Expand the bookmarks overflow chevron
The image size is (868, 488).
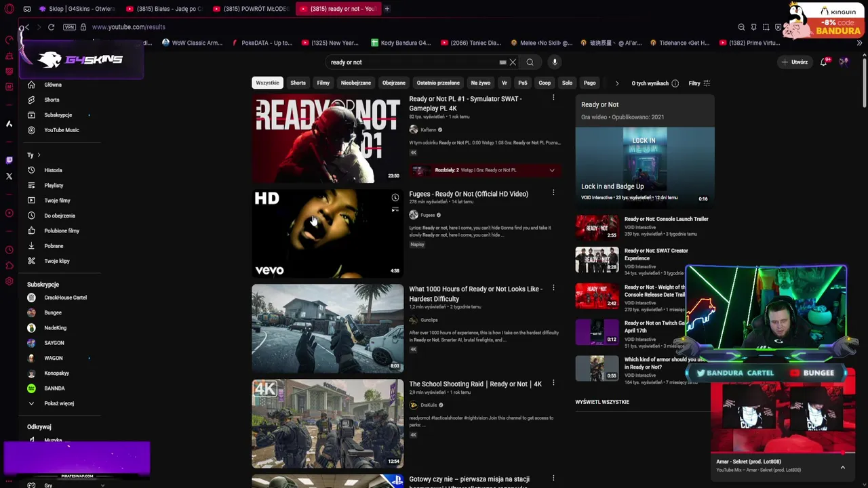[859, 43]
